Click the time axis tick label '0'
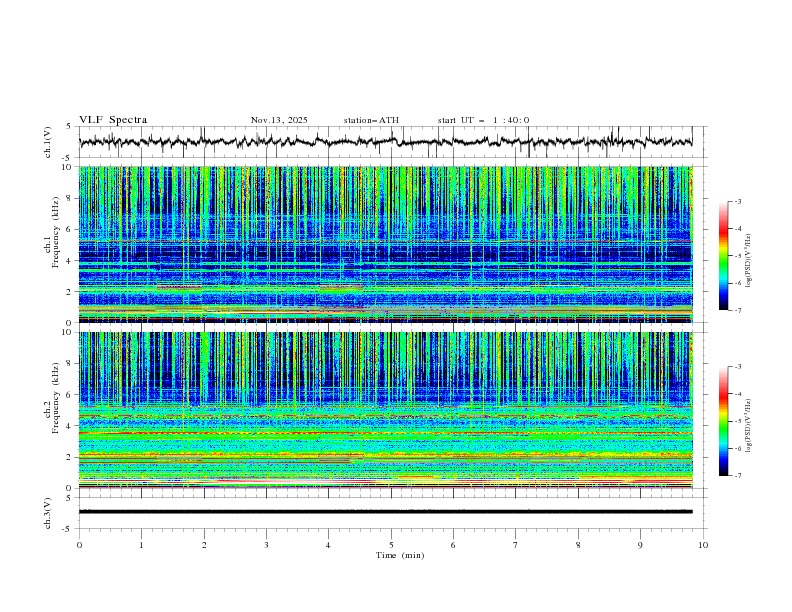This screenshot has height=612, width=792. tap(79, 545)
